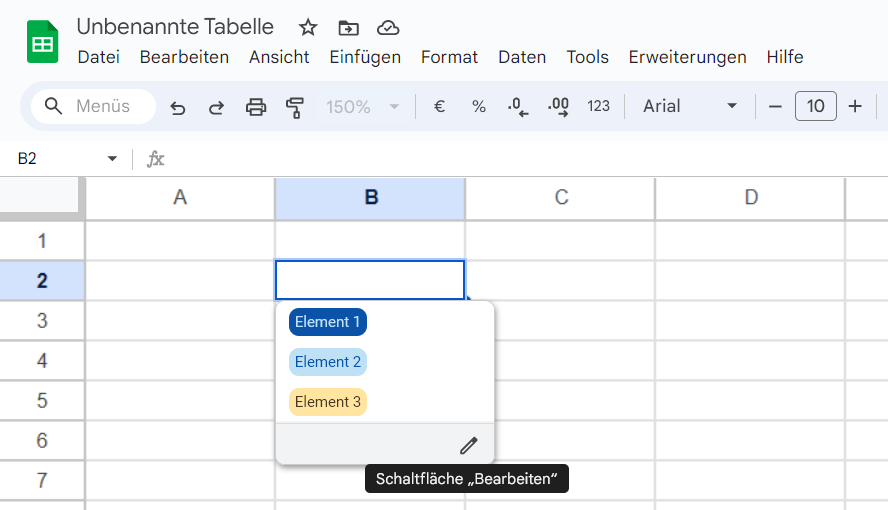Click the Google Sheets home logo
This screenshot has height=510, width=888.
(x=43, y=42)
